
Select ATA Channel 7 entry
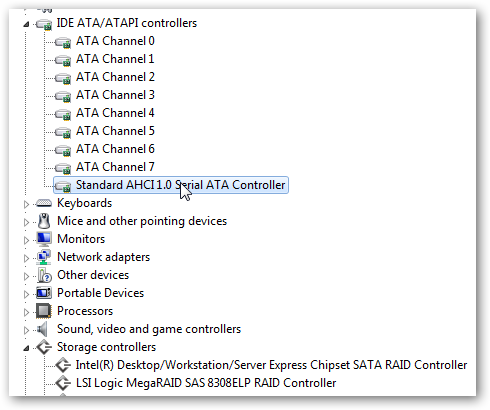point(115,167)
